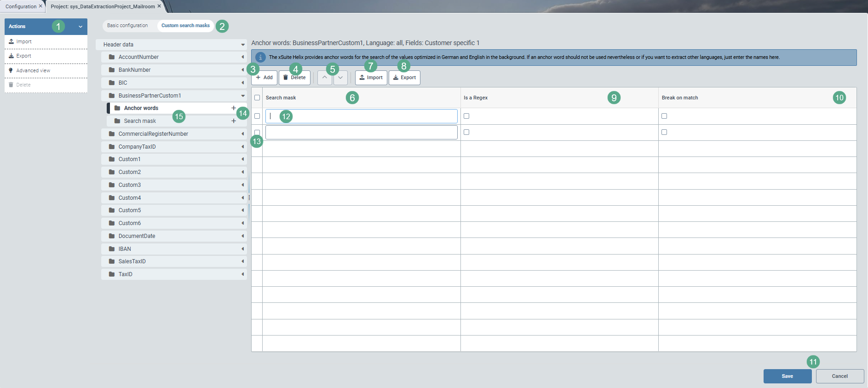The height and width of the screenshot is (388, 868).
Task: Enable Is a Regex for second row
Action: pos(466,132)
